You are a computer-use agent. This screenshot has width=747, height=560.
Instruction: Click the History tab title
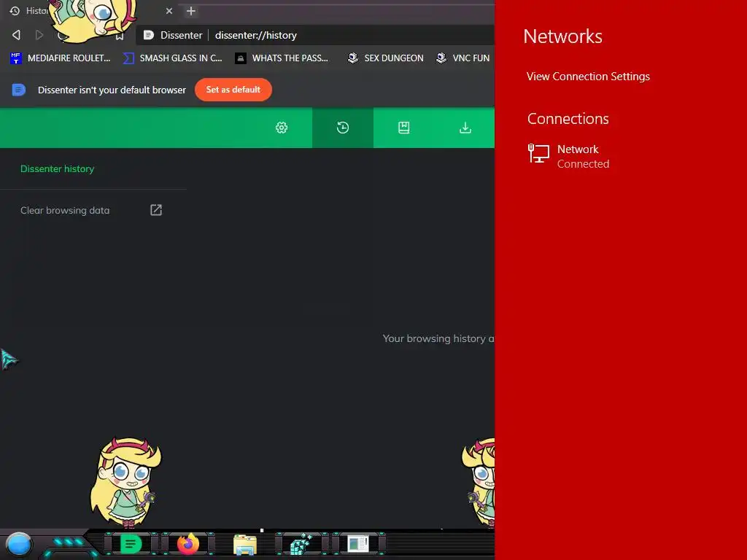pos(36,11)
